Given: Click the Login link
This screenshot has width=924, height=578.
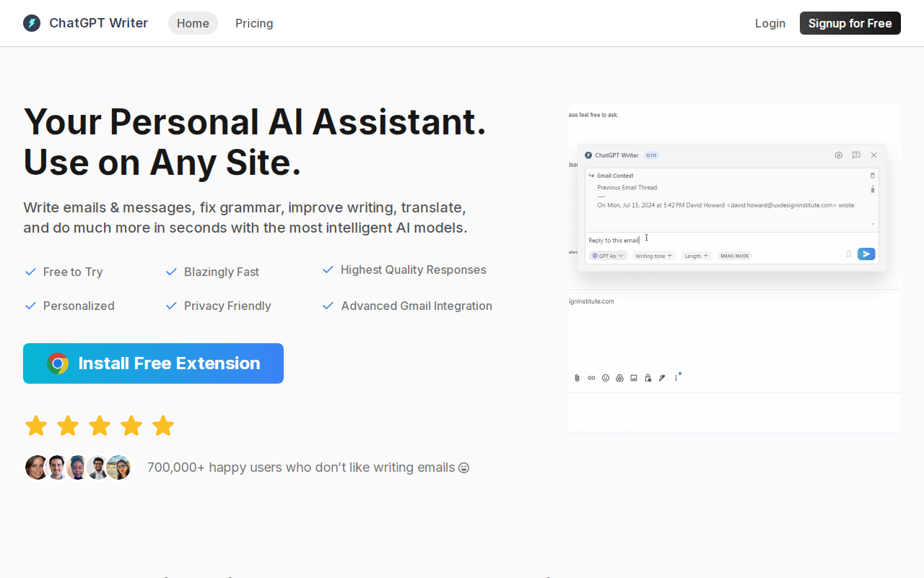Looking at the screenshot, I should pos(770,23).
